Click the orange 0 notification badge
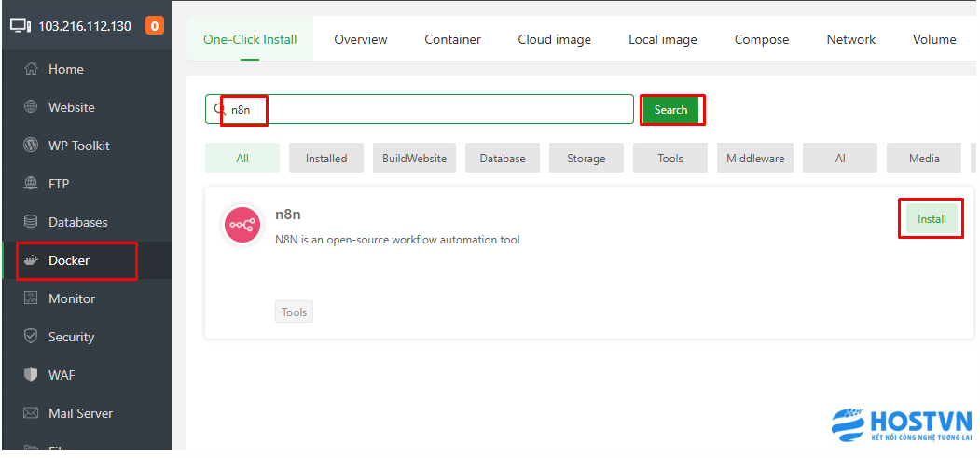 (155, 26)
